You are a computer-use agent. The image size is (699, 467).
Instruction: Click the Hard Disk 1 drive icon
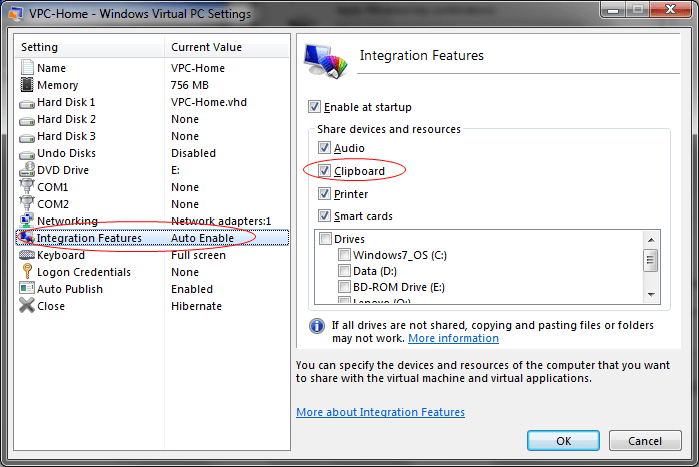[x=27, y=104]
